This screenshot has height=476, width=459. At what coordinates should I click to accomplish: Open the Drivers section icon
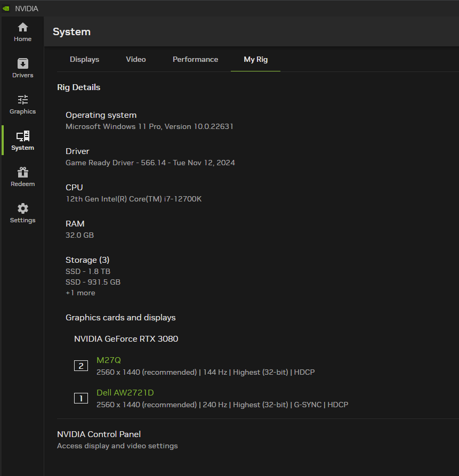(x=22, y=63)
